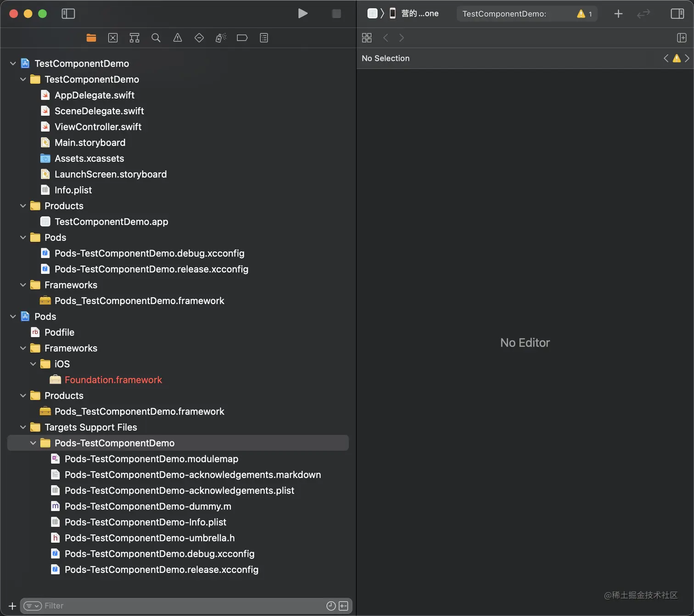Choose the scheme icon in toolbar
The image size is (694, 616).
[x=372, y=13]
